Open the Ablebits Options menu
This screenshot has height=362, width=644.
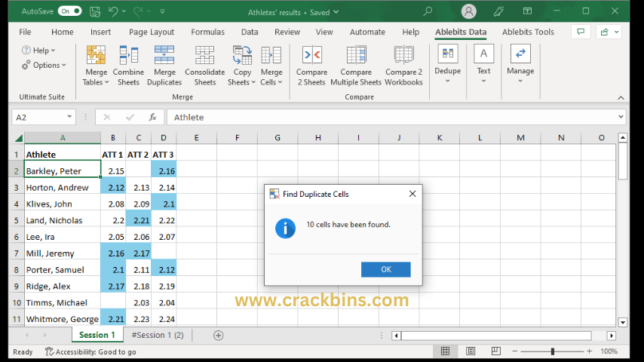tap(44, 65)
